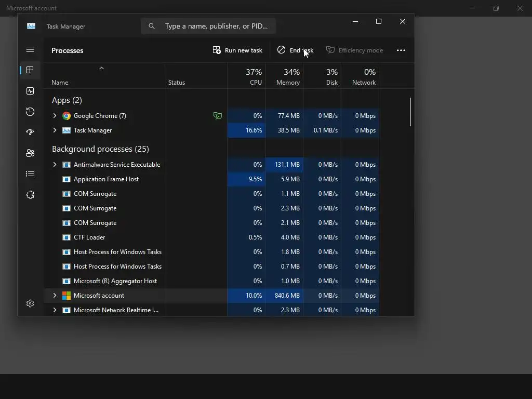Click the 840.6 MB memory value
Image resolution: width=532 pixels, height=399 pixels.
tap(287, 296)
